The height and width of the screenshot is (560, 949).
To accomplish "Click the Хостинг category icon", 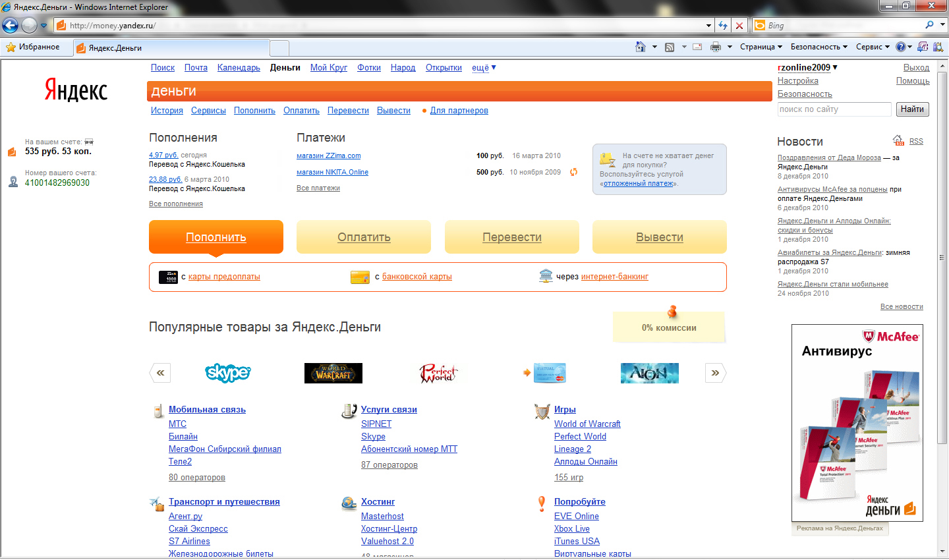I will pyautogui.click(x=349, y=503).
